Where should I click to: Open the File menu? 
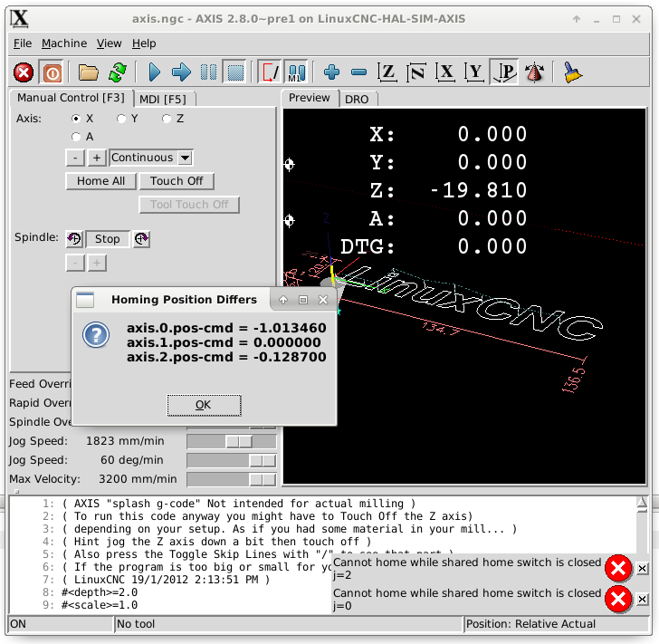(x=23, y=43)
